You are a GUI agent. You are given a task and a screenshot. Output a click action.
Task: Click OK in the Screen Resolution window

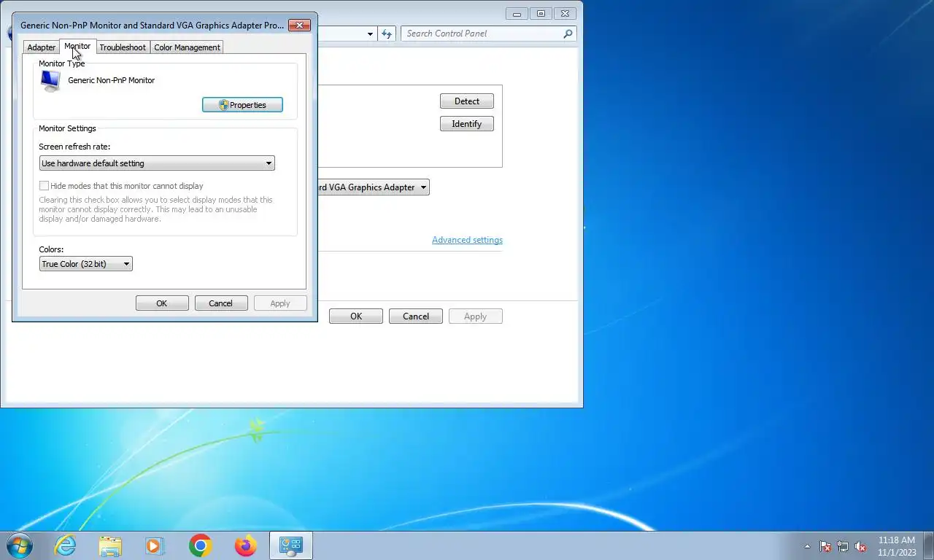click(356, 316)
